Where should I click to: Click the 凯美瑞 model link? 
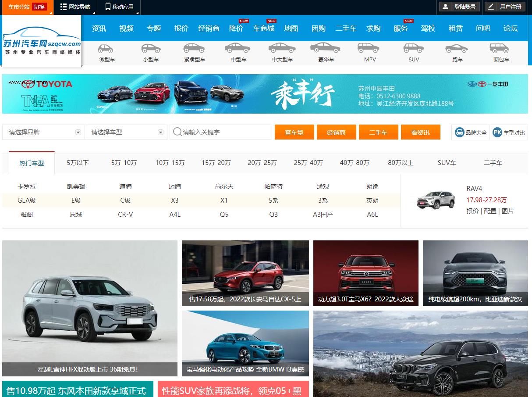pyautogui.click(x=76, y=186)
